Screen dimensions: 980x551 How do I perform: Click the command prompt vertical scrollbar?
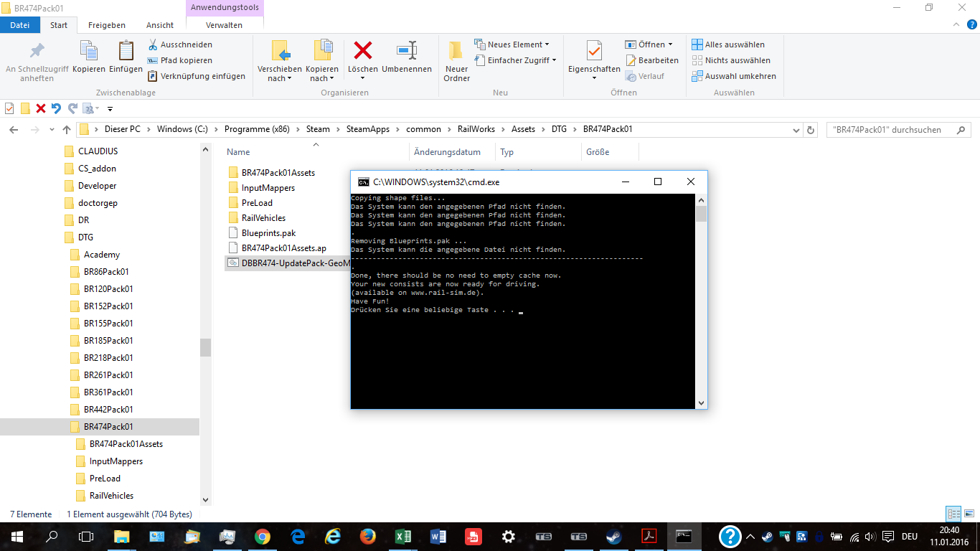point(702,301)
